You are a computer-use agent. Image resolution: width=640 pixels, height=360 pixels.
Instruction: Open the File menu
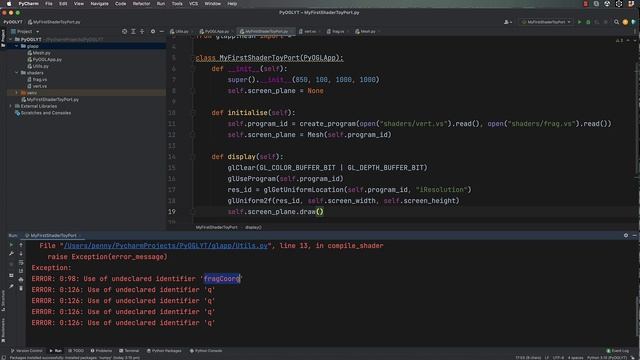click(x=49, y=4)
